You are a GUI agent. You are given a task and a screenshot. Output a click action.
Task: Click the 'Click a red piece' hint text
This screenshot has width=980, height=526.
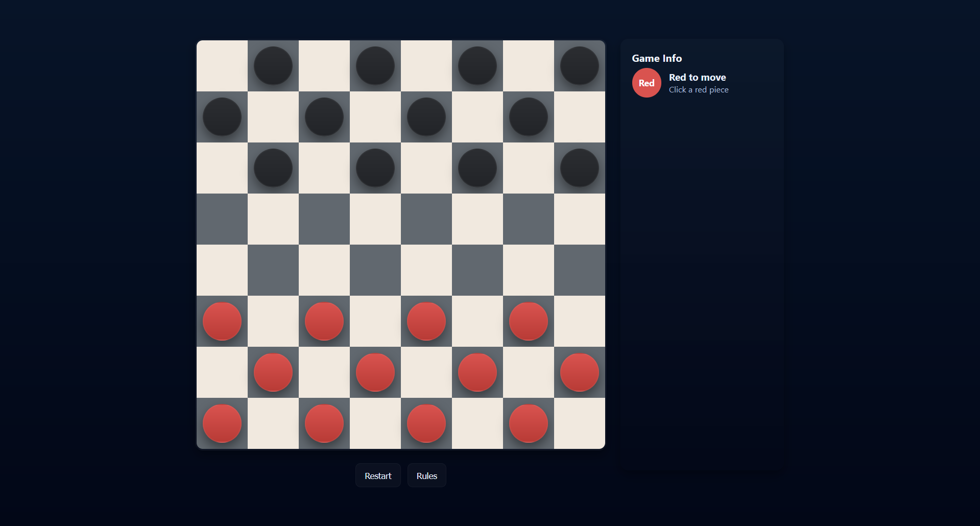coord(699,90)
